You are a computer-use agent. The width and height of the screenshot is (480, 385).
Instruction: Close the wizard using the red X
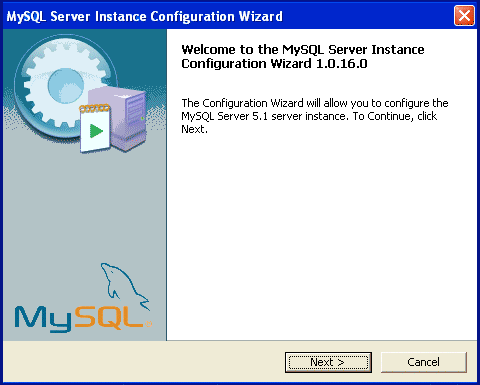click(x=464, y=16)
